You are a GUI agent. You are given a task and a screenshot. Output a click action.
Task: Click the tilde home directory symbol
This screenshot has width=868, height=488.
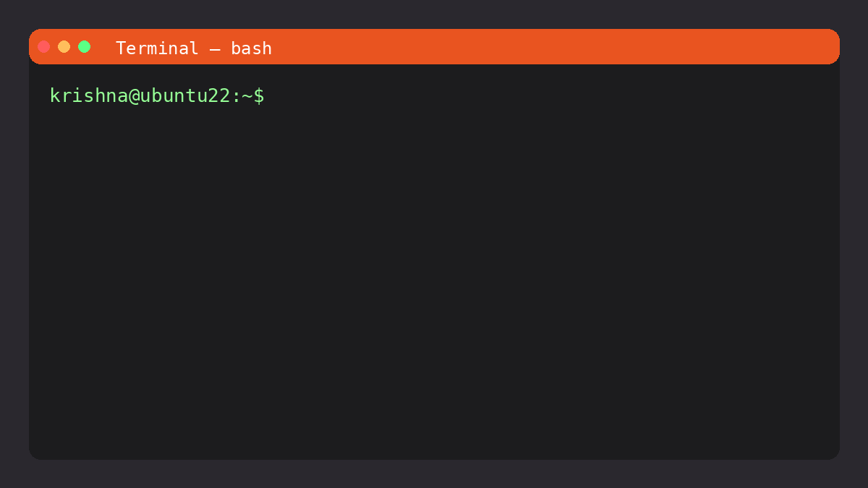tap(247, 95)
